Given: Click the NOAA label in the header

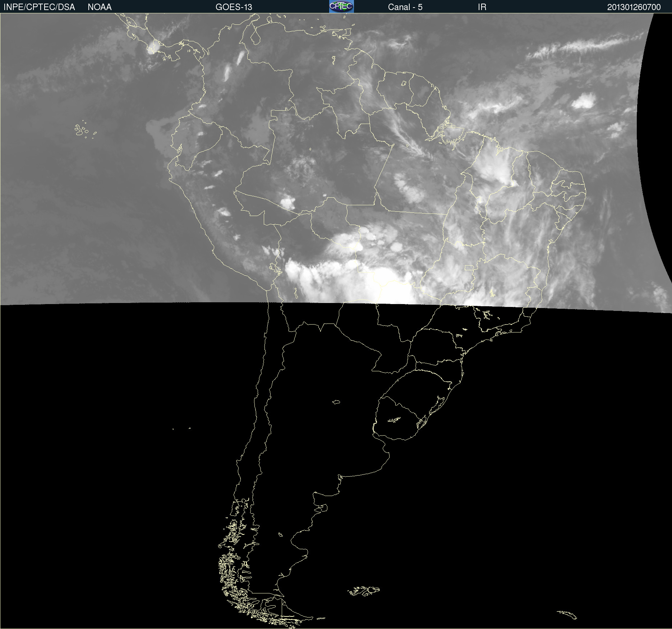Looking at the screenshot, I should coord(100,7).
